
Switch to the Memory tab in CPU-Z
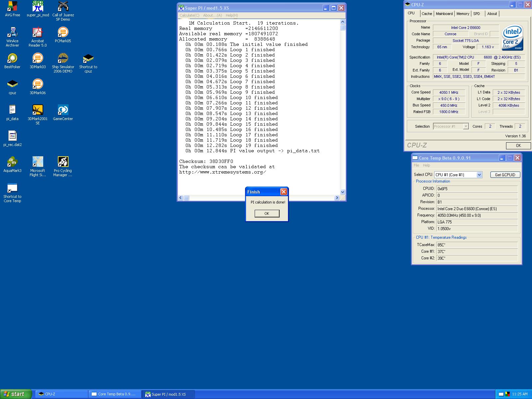coord(463,14)
